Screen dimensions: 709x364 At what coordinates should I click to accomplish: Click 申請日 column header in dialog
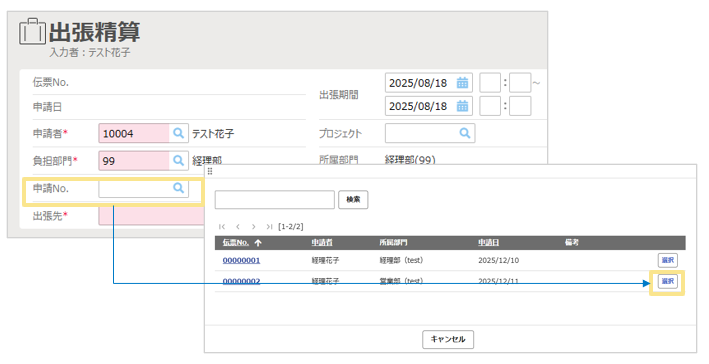point(489,243)
